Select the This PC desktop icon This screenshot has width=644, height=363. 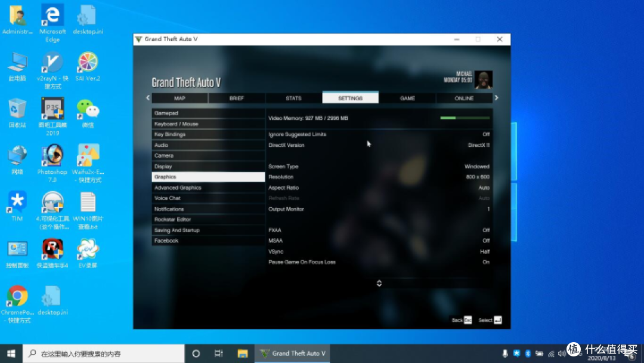[x=17, y=66]
